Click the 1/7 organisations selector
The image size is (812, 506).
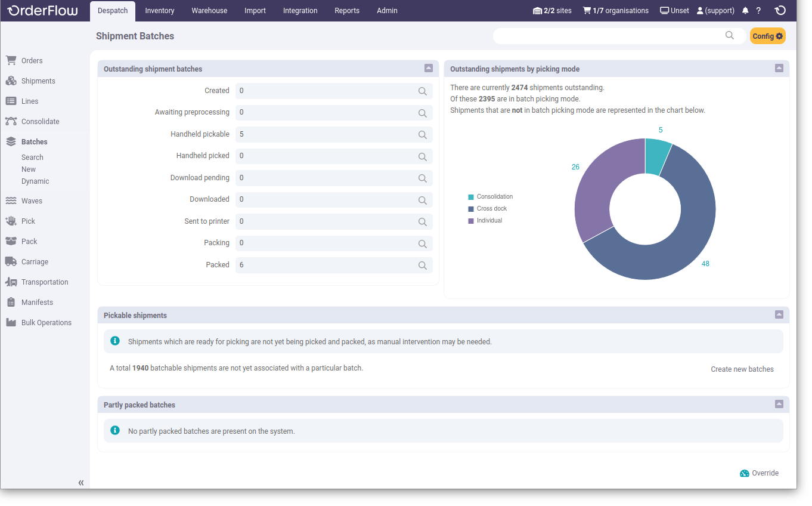pos(615,10)
